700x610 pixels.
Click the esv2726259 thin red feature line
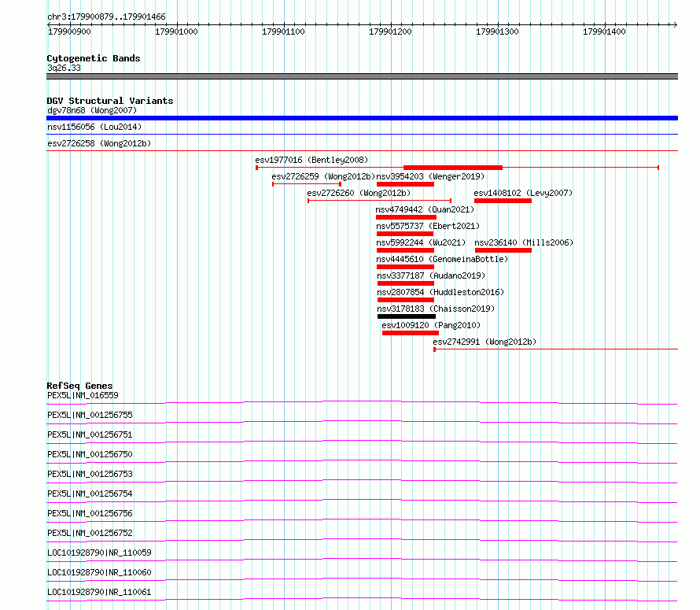point(307,184)
